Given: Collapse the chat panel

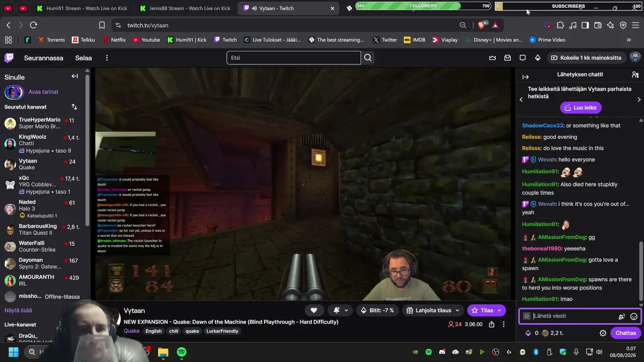Looking at the screenshot, I should click(525, 77).
